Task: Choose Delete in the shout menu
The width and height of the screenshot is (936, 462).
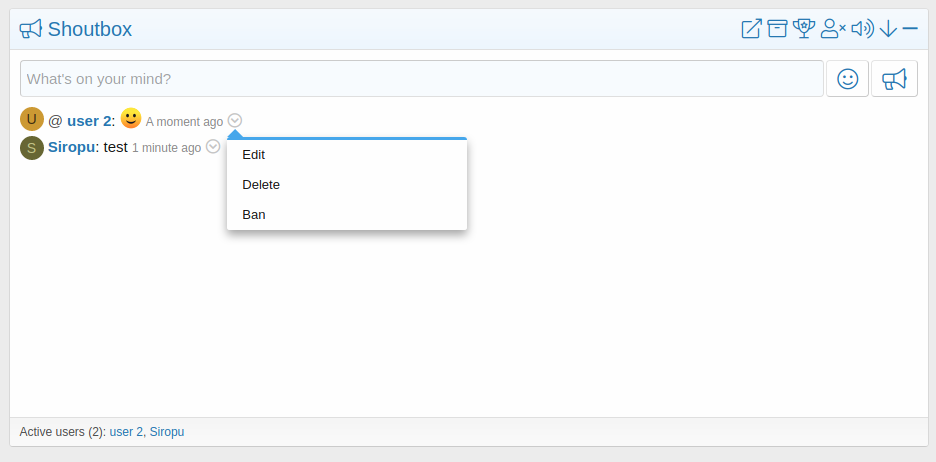Action: 261,185
